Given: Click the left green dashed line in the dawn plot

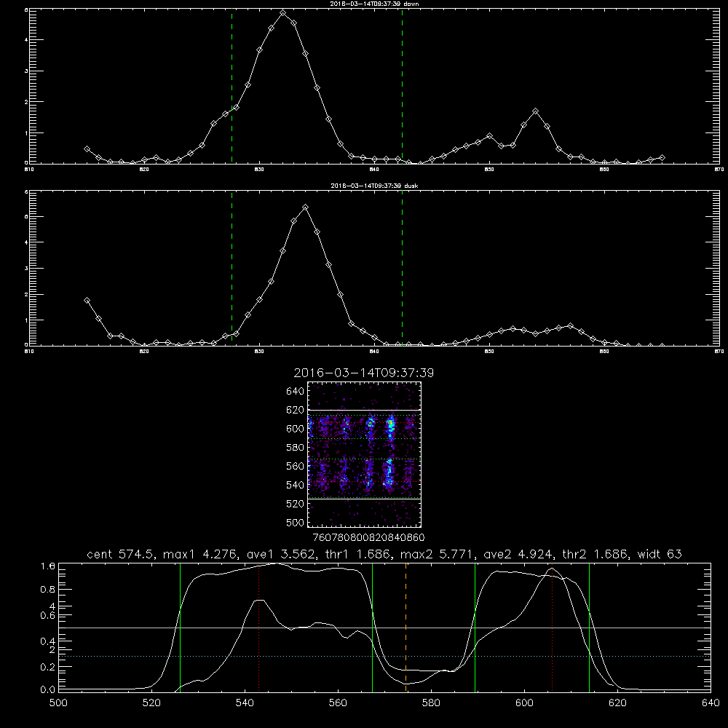Looking at the screenshot, I should pyautogui.click(x=232, y=86).
